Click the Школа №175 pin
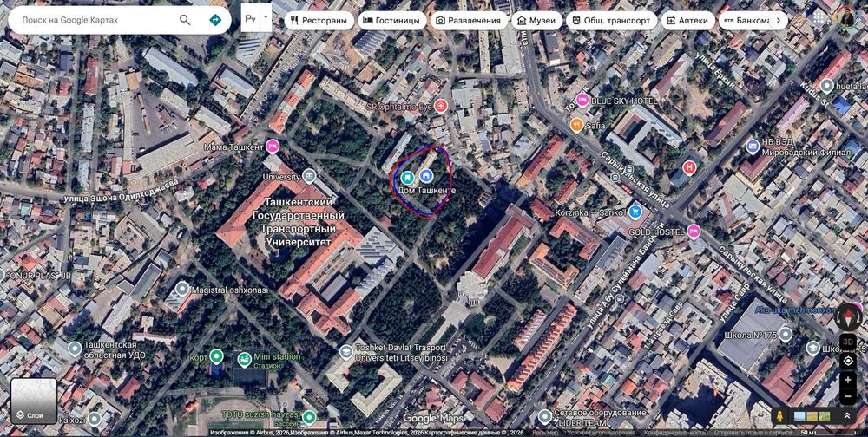 pos(786,334)
